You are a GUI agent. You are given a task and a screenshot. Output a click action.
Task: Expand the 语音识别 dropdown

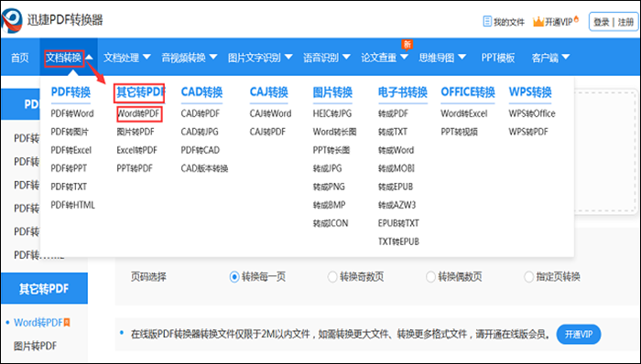point(346,58)
